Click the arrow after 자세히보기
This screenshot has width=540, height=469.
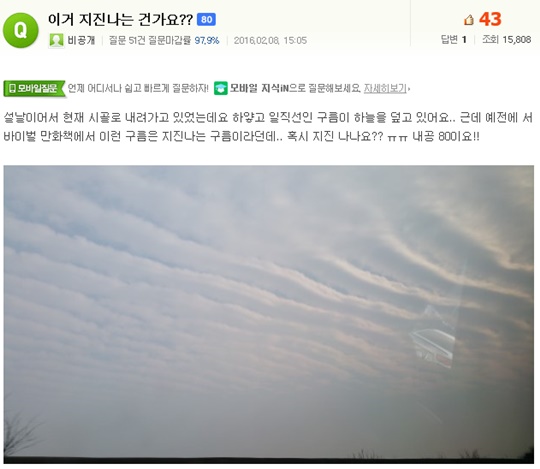pos(409,89)
